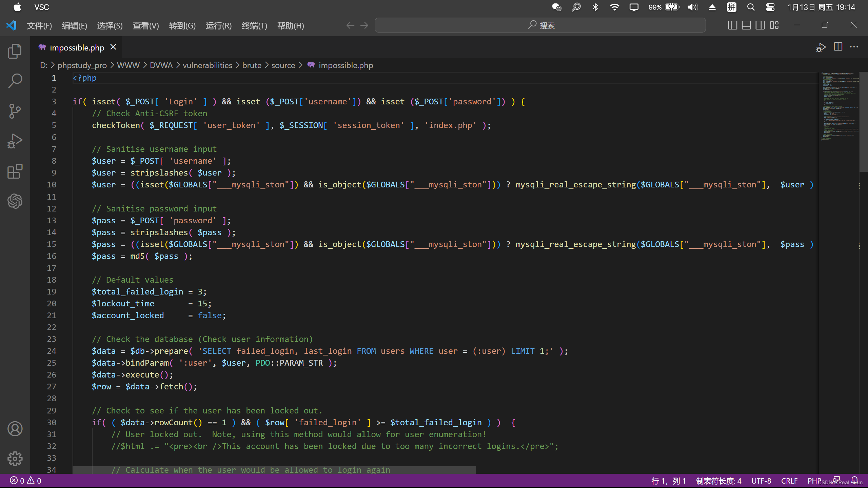Image resolution: width=868 pixels, height=488 pixels.
Task: Click the UTF-8 encoding status item
Action: [761, 481]
